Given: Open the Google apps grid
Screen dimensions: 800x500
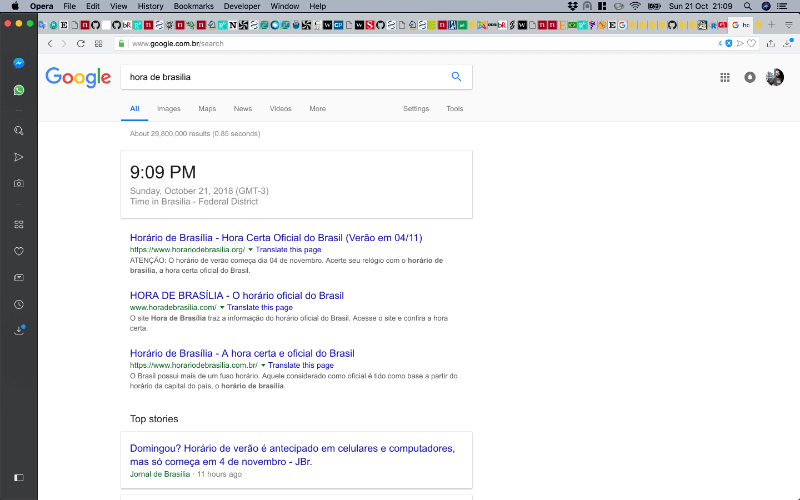Looking at the screenshot, I should point(724,78).
